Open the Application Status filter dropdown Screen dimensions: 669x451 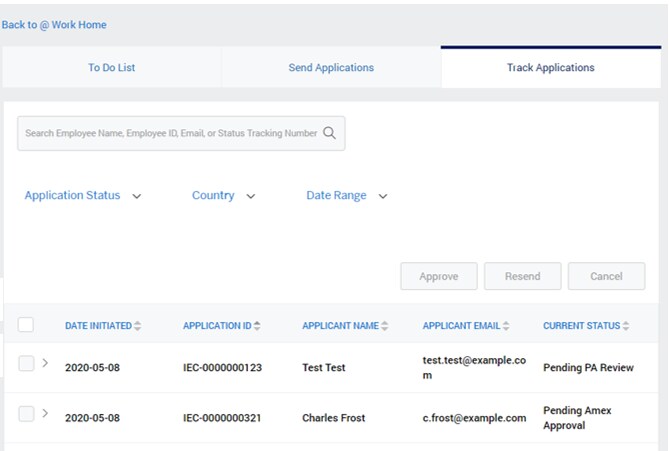(x=83, y=196)
